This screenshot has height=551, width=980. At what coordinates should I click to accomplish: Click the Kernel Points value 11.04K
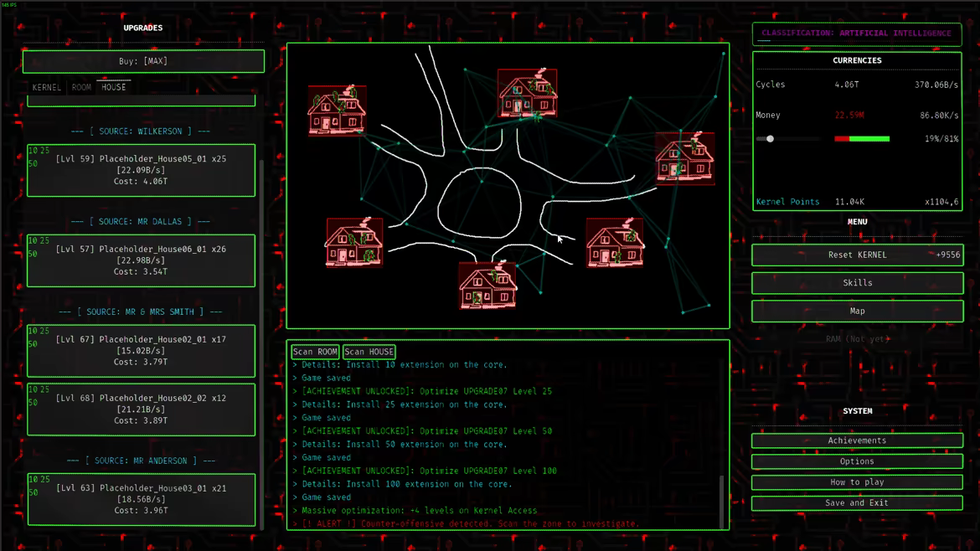[849, 202]
